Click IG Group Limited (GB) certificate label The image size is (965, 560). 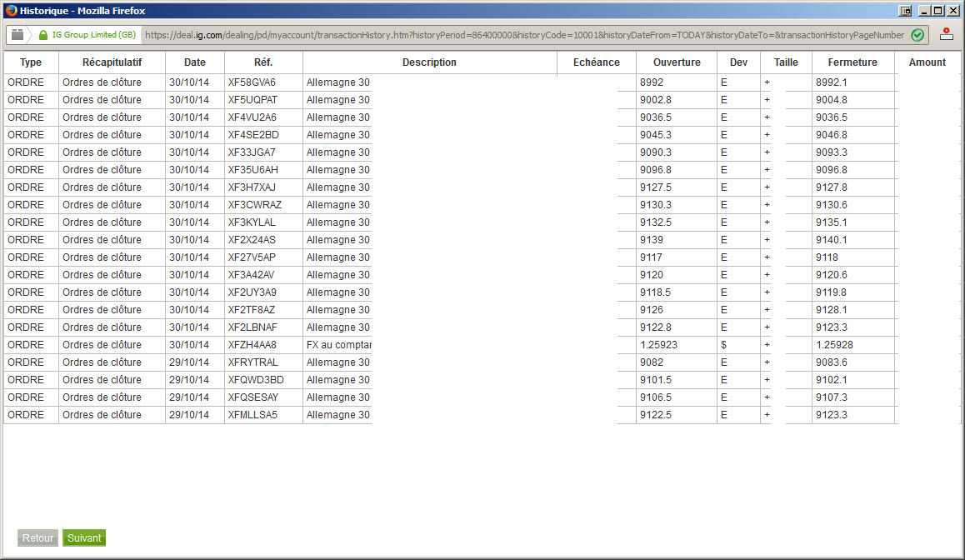(94, 34)
